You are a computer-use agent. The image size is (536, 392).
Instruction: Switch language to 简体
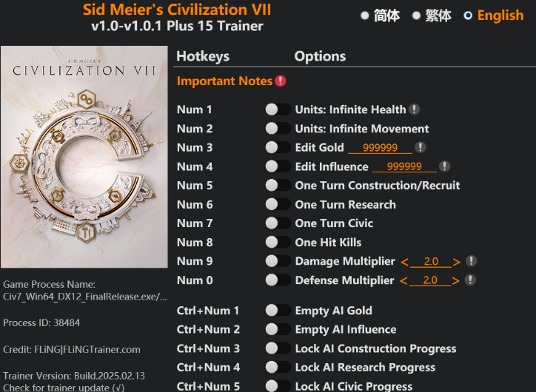(x=365, y=16)
